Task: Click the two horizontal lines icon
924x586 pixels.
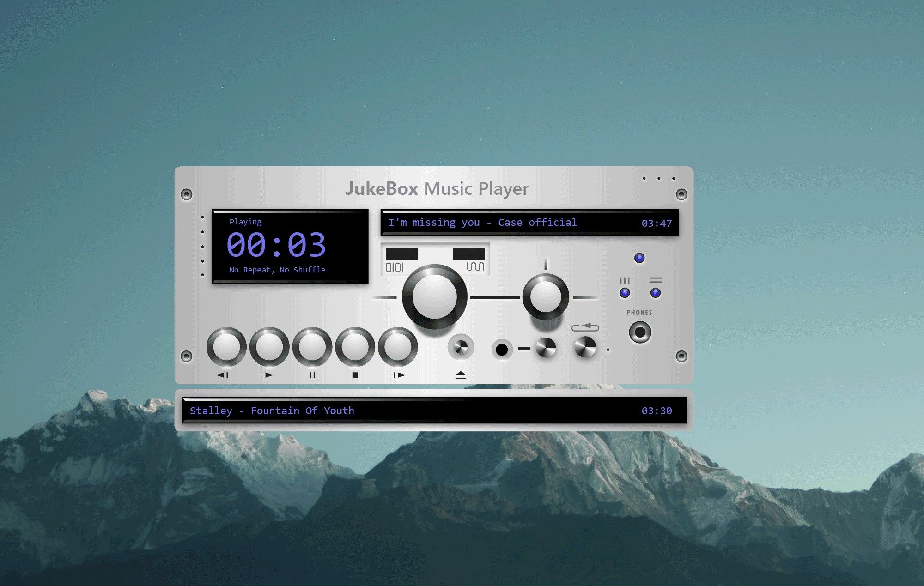Action: [x=655, y=280]
